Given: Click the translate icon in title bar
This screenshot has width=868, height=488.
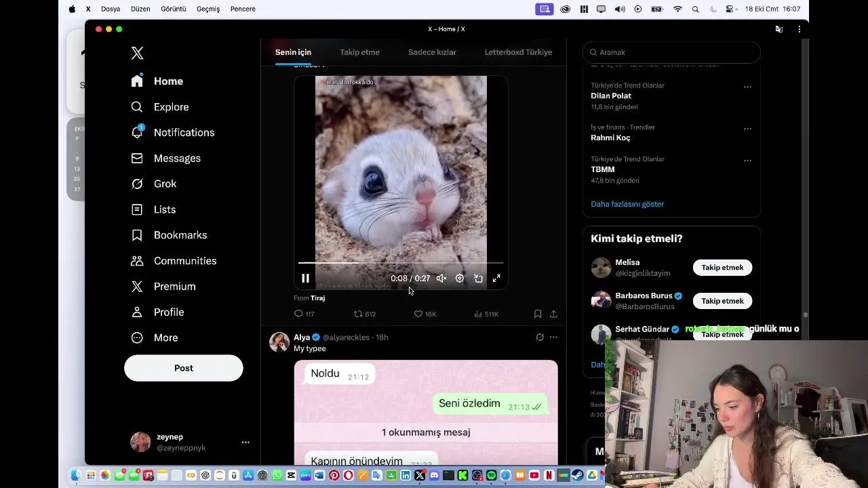Looking at the screenshot, I should tap(779, 29).
